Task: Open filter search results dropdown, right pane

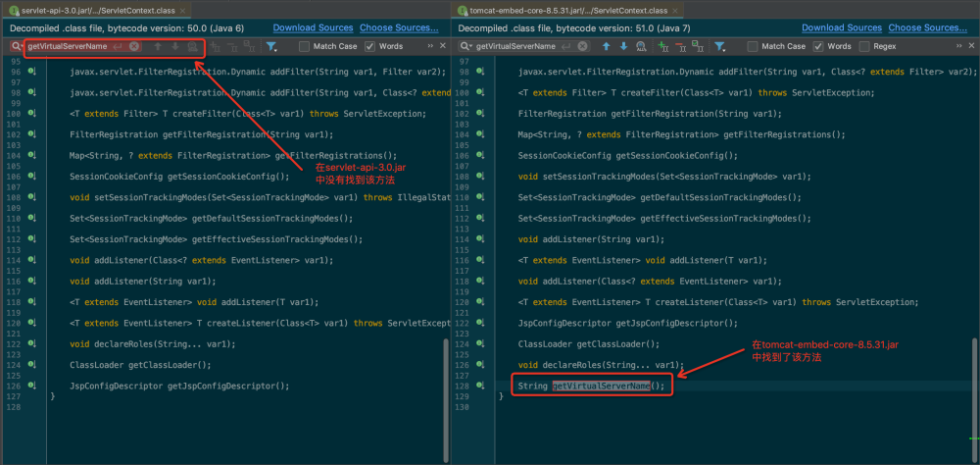Action: tap(720, 46)
